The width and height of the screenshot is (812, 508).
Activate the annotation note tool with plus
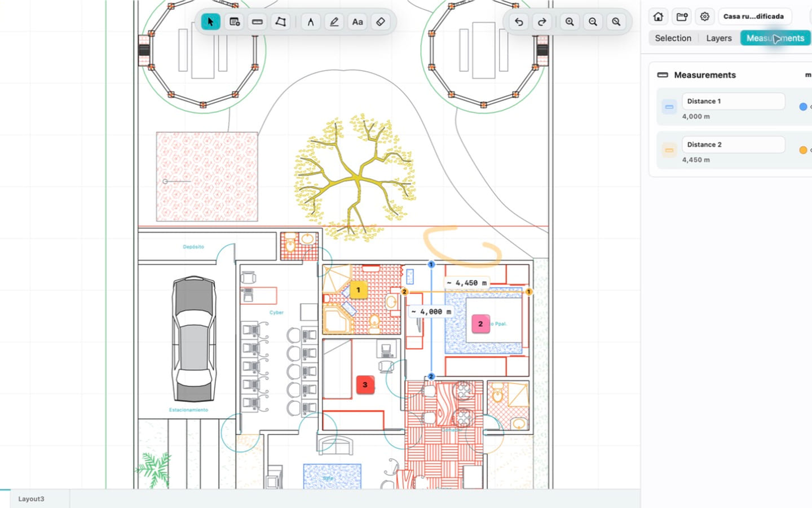(234, 22)
